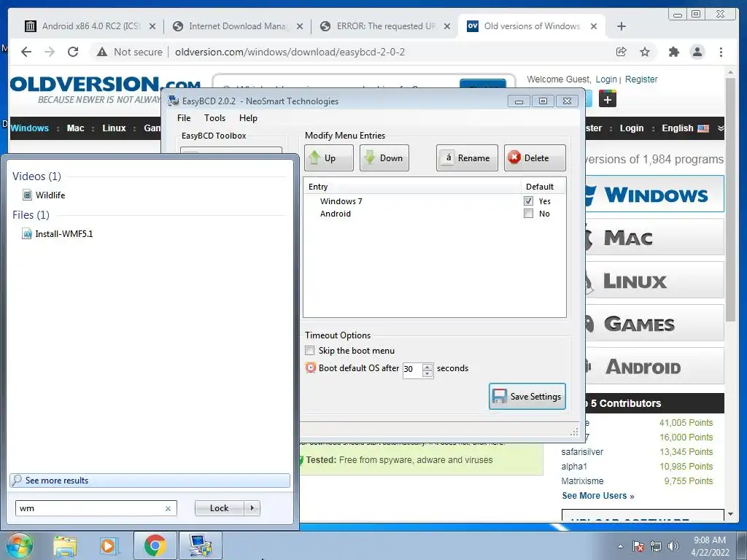
Task: Click Register link on oldversion.com
Action: 641,79
